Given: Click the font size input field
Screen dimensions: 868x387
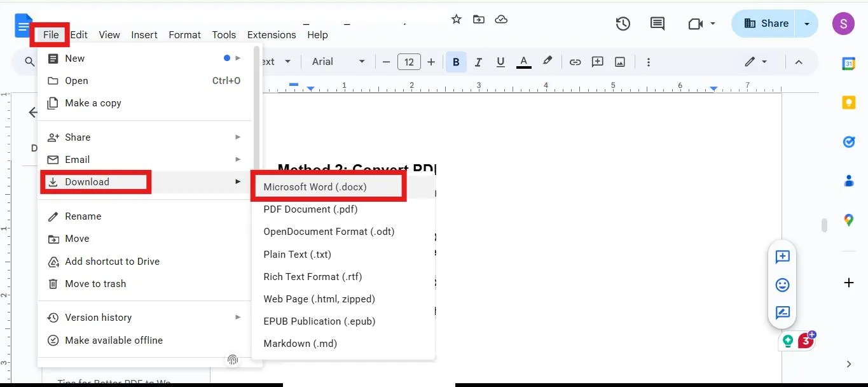Looking at the screenshot, I should [x=409, y=61].
